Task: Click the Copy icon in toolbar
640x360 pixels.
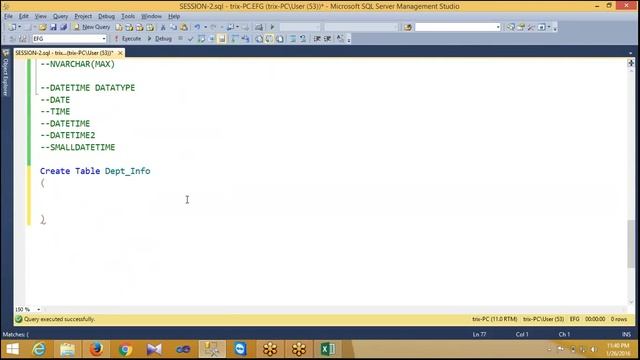Action: pyautogui.click(x=173, y=27)
